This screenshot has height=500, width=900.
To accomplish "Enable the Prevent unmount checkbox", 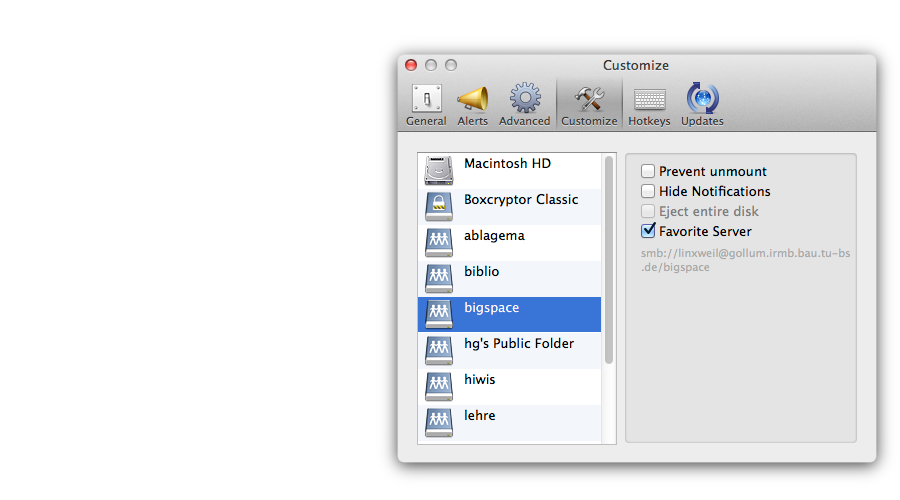I will [649, 172].
